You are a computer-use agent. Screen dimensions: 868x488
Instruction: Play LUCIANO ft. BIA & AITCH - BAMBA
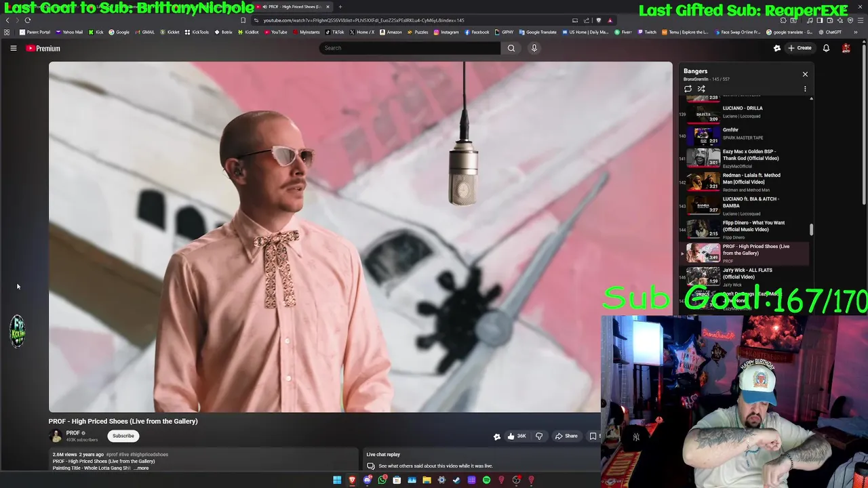coord(745,205)
